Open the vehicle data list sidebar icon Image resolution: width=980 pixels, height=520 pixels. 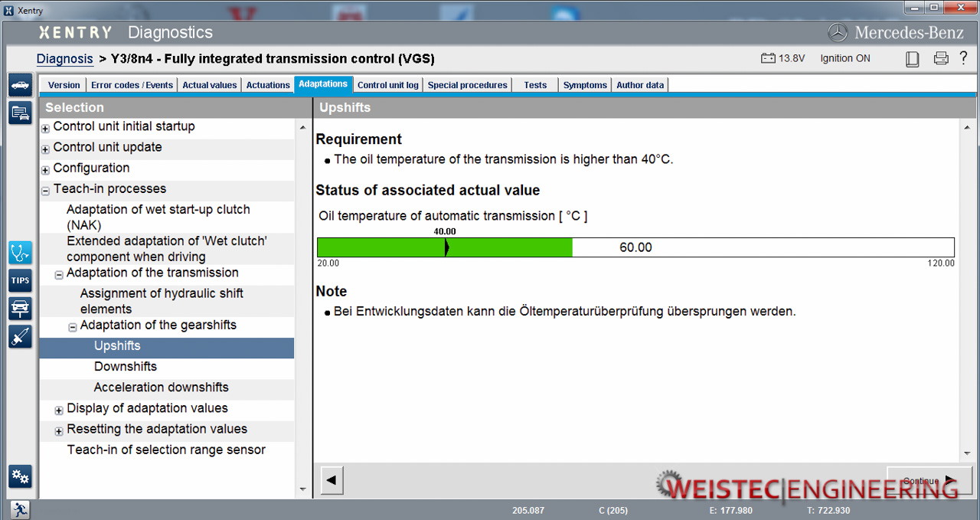(20, 113)
